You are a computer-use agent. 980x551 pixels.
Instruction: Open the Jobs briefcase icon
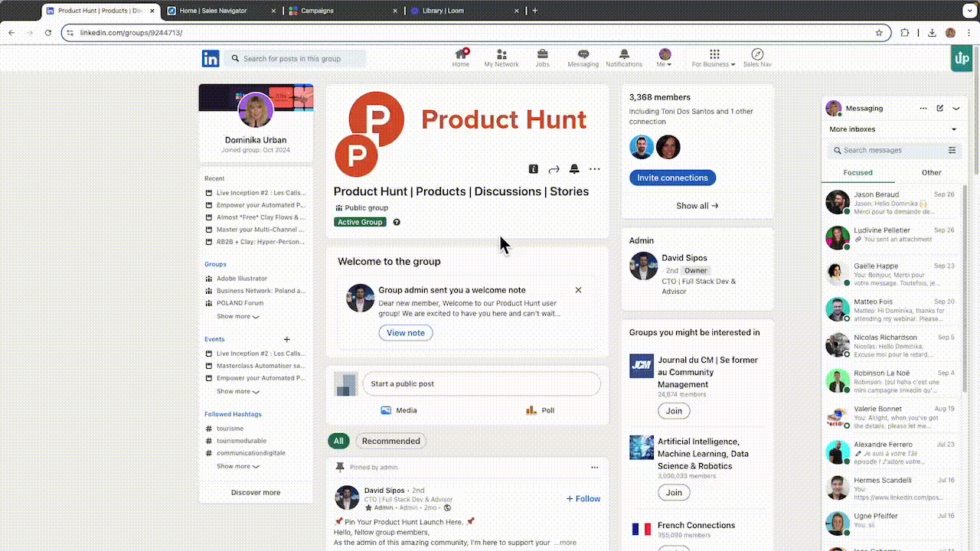click(x=542, y=55)
